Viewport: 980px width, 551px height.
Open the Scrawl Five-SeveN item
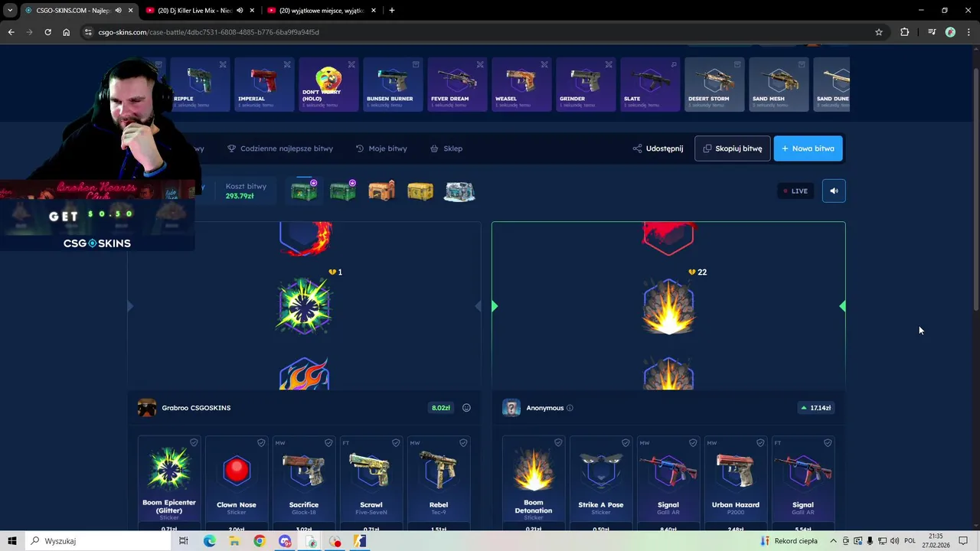click(x=371, y=482)
